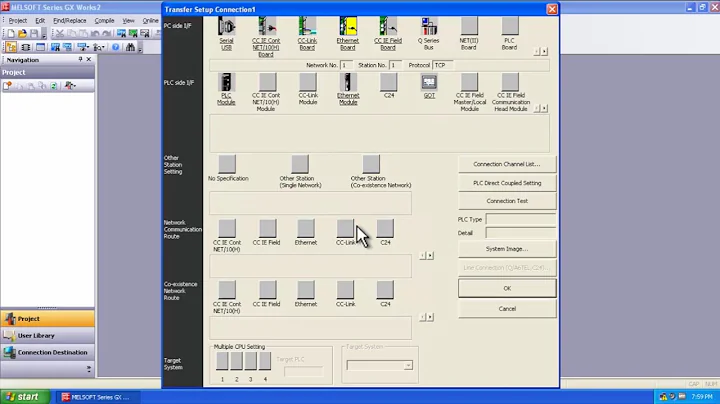Open Project menu
The image size is (720, 404).
18,21
